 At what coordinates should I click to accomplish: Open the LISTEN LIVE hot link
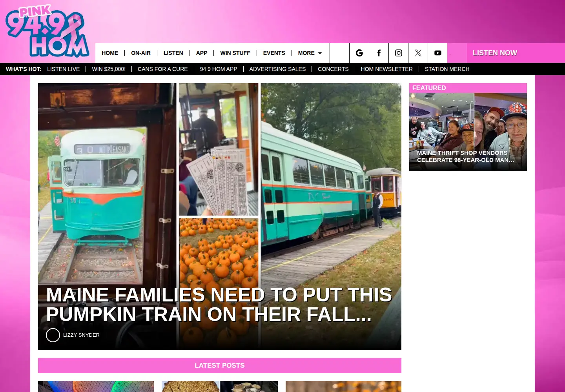click(63, 69)
